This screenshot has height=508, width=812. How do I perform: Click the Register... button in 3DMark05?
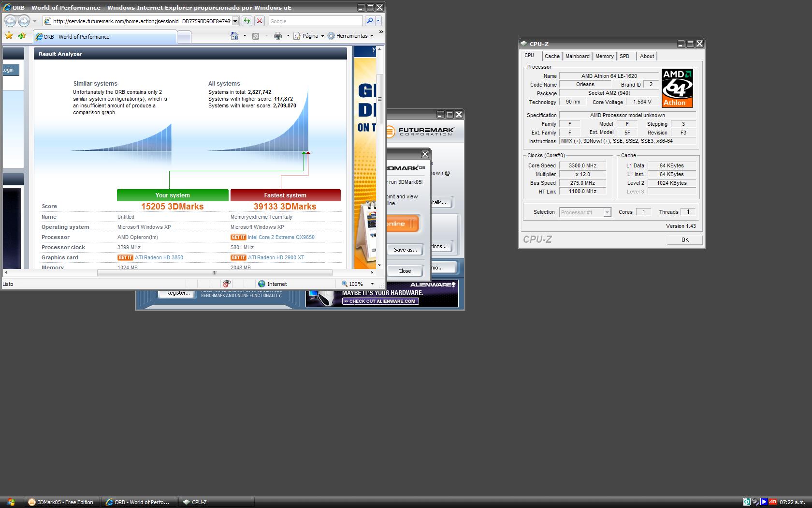[178, 293]
